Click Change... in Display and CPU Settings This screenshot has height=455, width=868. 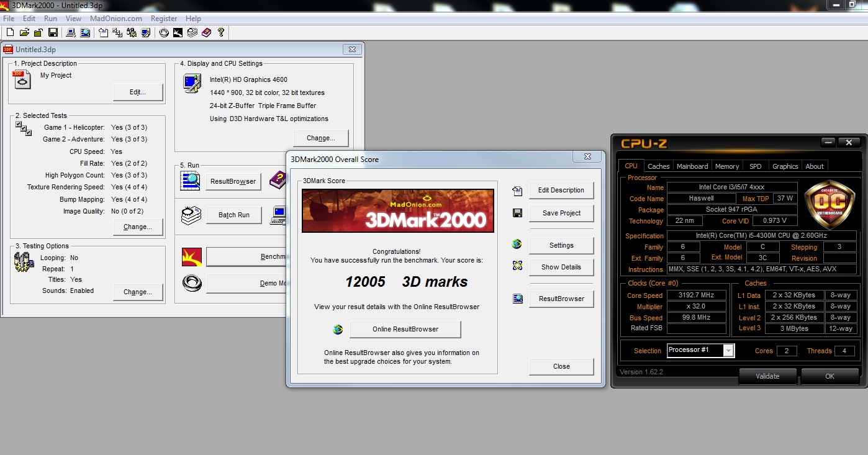click(321, 138)
